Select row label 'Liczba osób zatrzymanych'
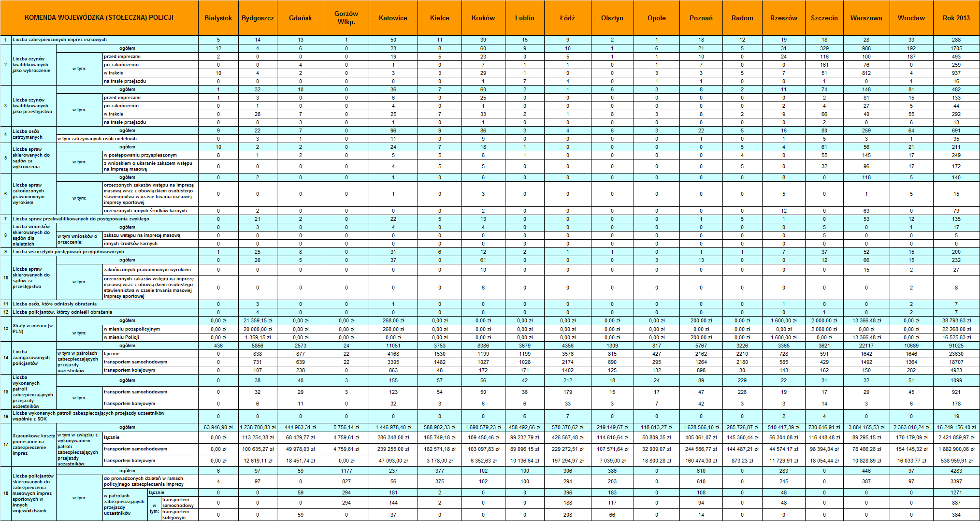Viewport: 980px width, 521px height. click(x=34, y=134)
